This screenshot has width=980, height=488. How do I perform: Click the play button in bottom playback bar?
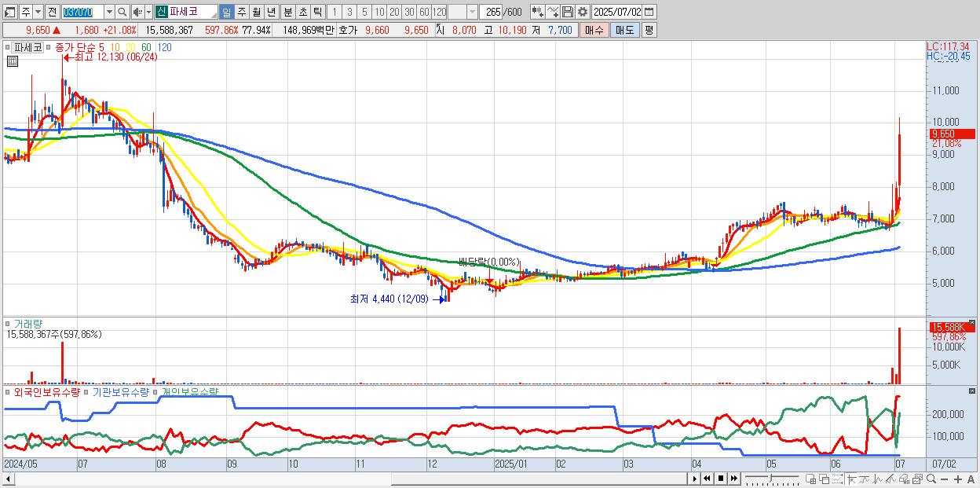pyautogui.click(x=695, y=479)
